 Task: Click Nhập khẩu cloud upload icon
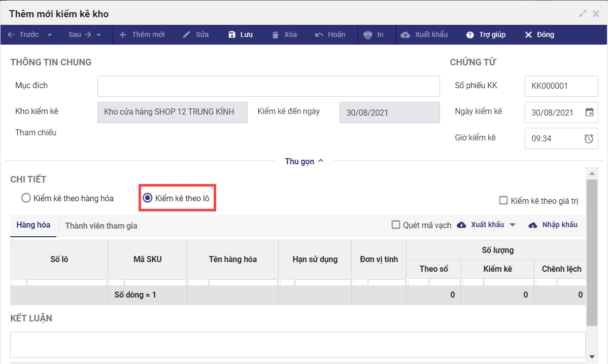pos(533,225)
